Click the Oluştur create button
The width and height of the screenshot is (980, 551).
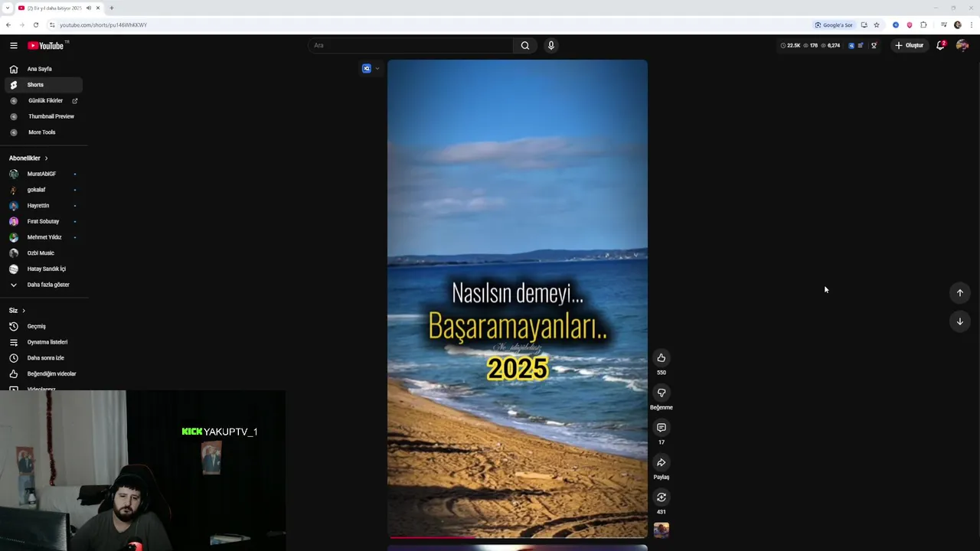(909, 45)
